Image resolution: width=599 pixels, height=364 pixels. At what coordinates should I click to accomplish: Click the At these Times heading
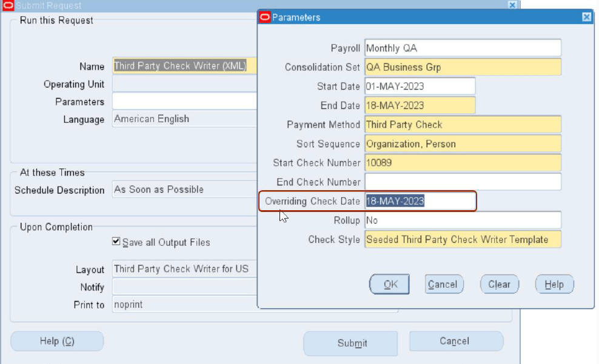click(x=52, y=173)
